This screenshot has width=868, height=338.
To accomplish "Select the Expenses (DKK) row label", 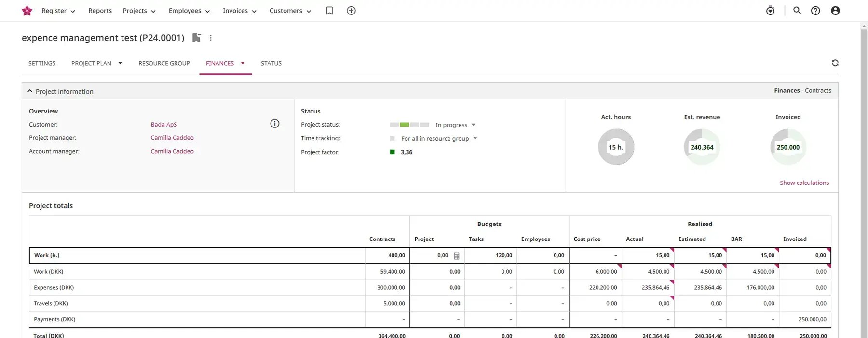I will (54, 288).
